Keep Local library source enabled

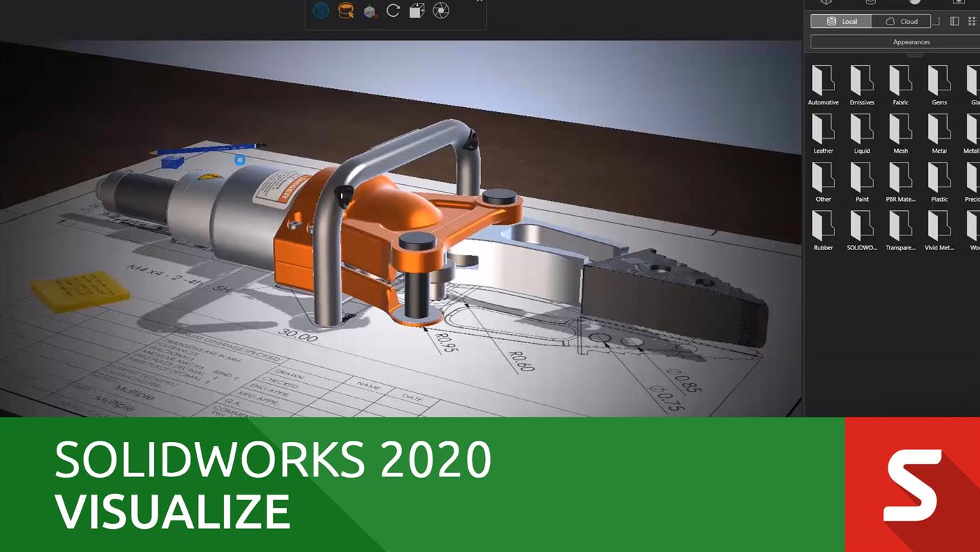coord(840,21)
